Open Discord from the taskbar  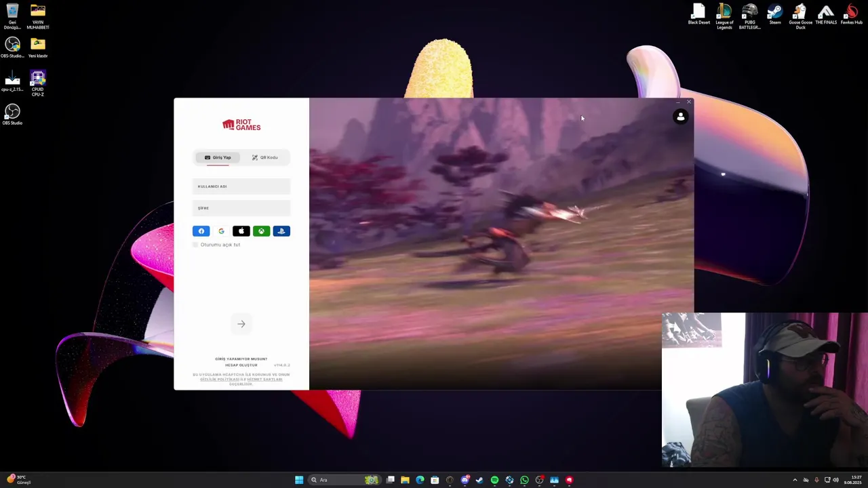point(465,480)
